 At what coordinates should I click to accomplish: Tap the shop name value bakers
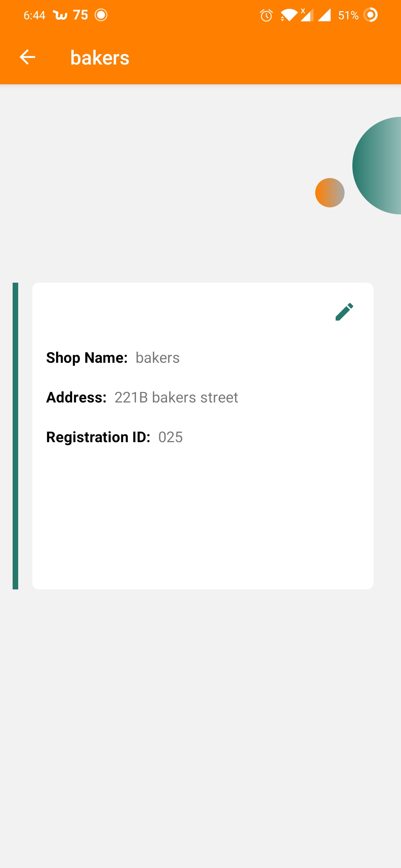point(157,358)
